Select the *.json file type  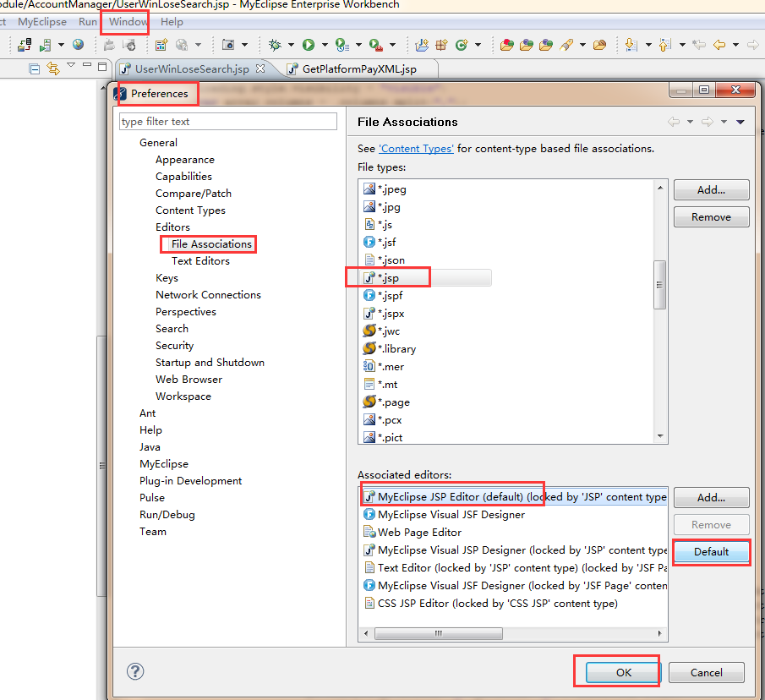tap(384, 260)
